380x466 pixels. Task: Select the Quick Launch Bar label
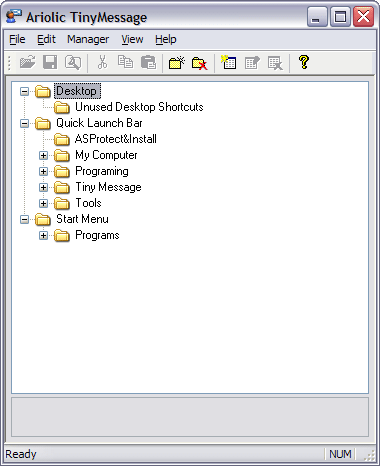pyautogui.click(x=99, y=123)
